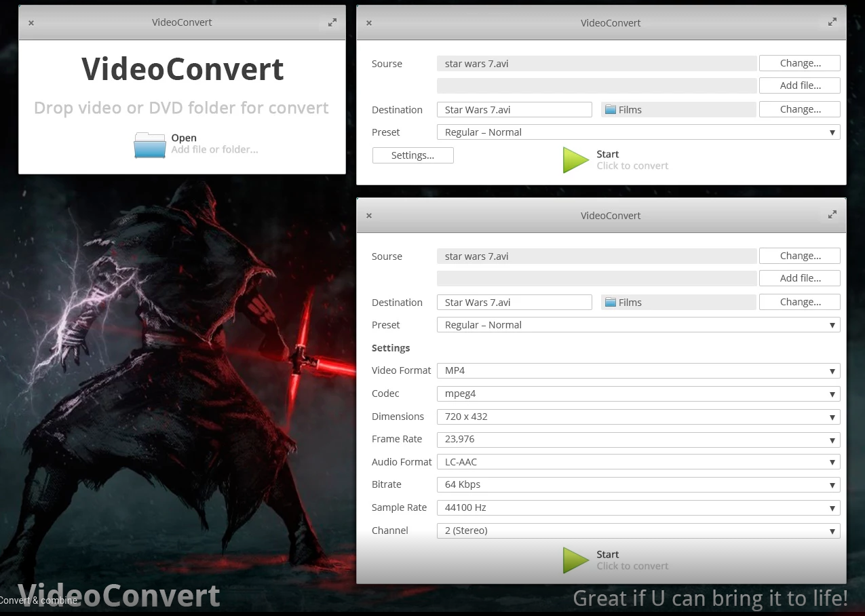Image resolution: width=865 pixels, height=616 pixels.
Task: Open Dimensions 720 x 432 dropdown
Action: tap(638, 417)
